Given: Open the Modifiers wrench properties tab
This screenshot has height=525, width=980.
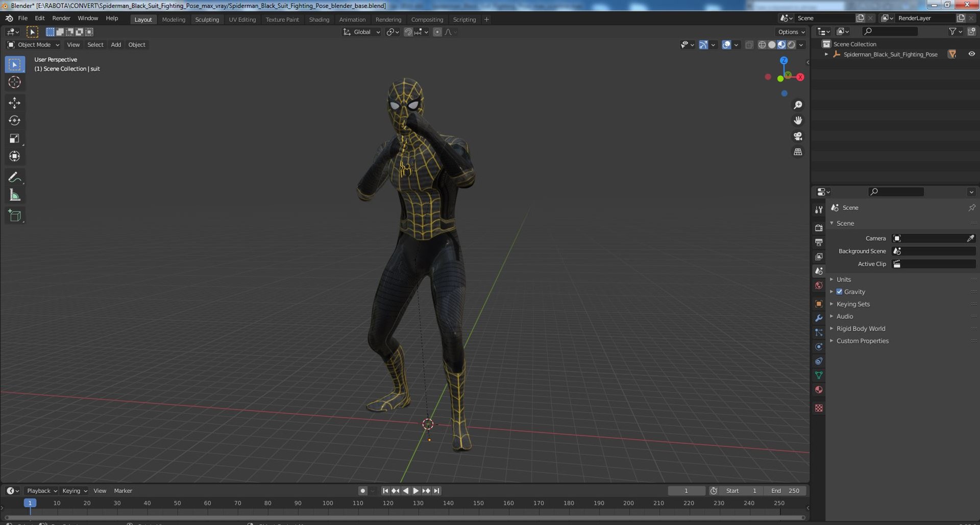Looking at the screenshot, I should point(819,318).
